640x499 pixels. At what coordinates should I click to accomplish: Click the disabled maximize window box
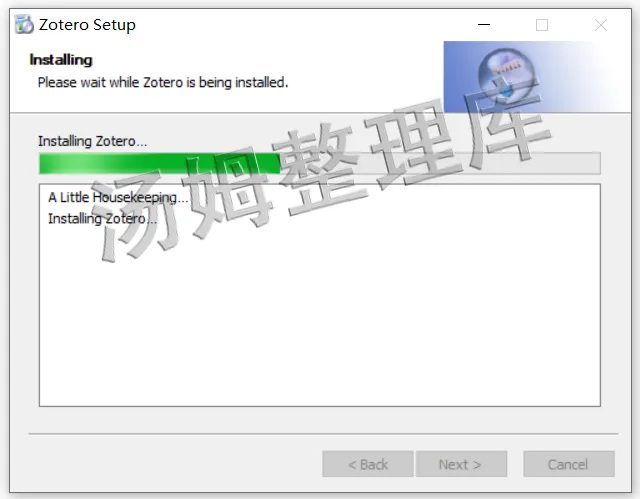[x=542, y=25]
